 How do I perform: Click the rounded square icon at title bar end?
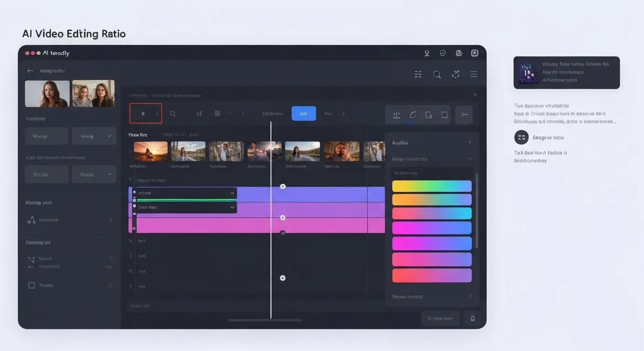[475, 53]
